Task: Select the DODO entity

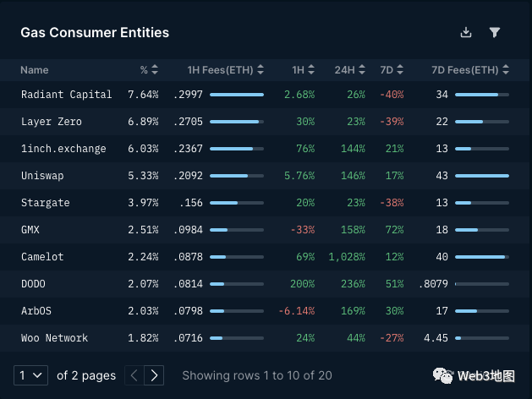Action: pos(33,284)
